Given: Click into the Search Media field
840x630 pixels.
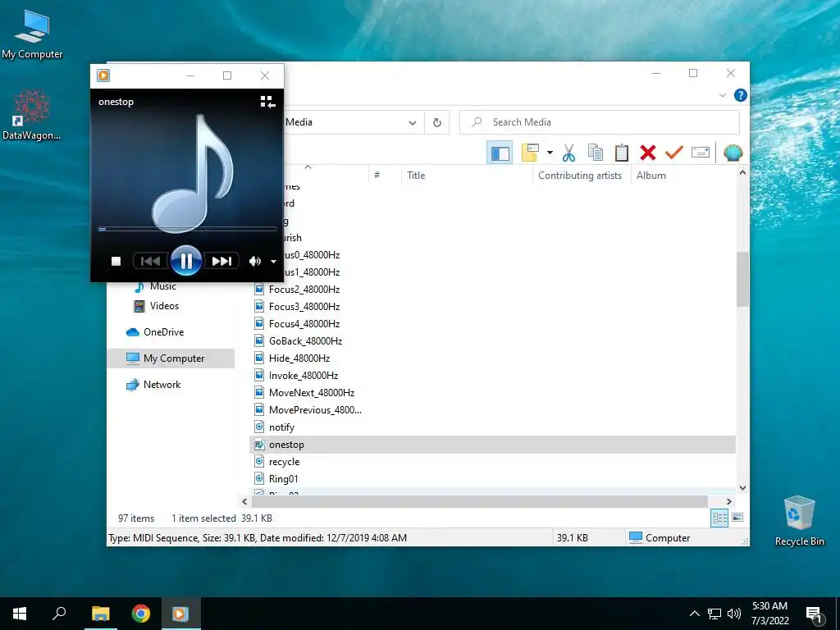Looking at the screenshot, I should 600,122.
